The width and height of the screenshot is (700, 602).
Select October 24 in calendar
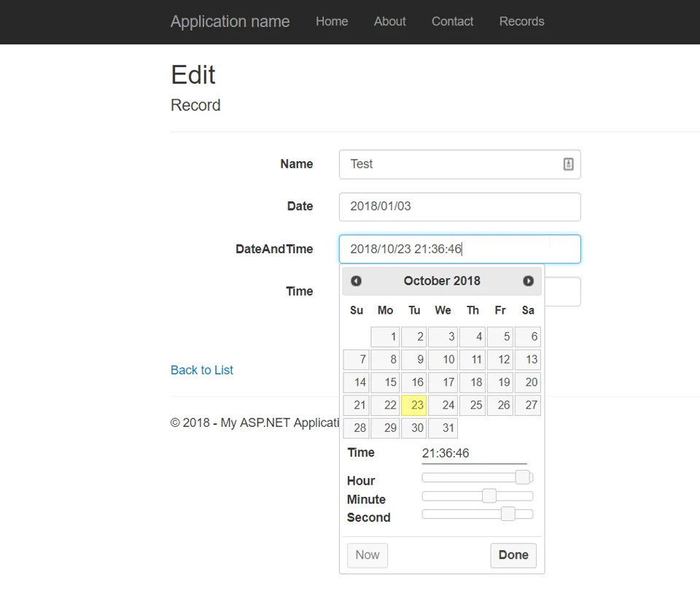pos(443,405)
